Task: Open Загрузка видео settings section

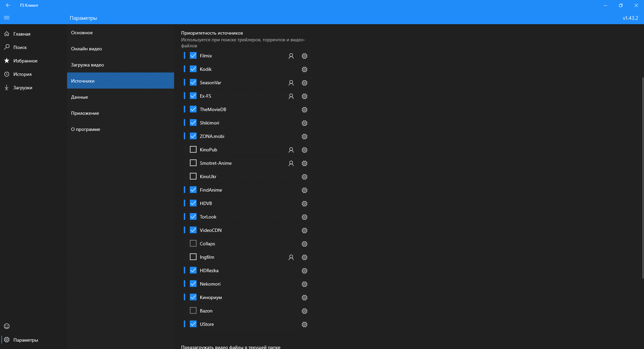Action: pyautogui.click(x=120, y=65)
